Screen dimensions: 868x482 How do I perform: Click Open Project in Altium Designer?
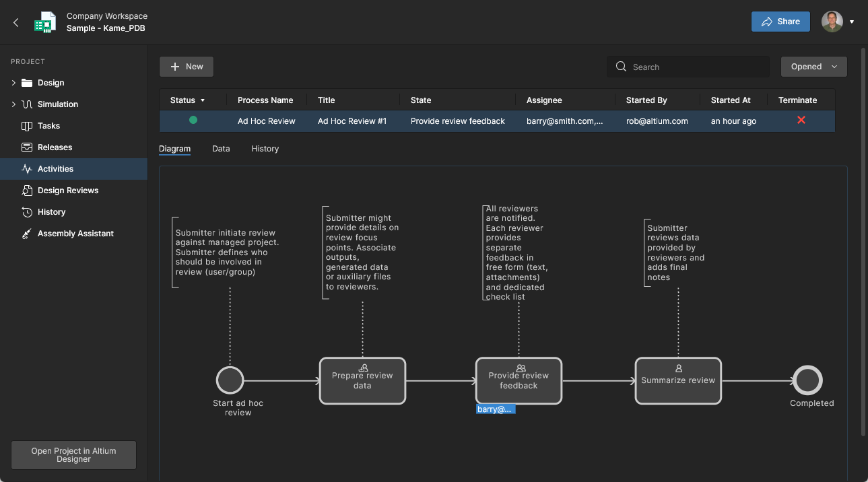[73, 455]
